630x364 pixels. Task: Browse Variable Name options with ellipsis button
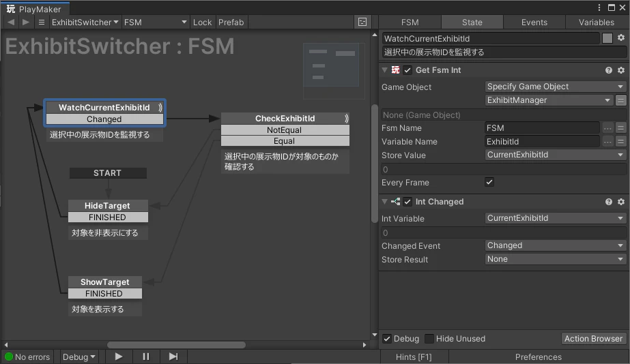[607, 142]
